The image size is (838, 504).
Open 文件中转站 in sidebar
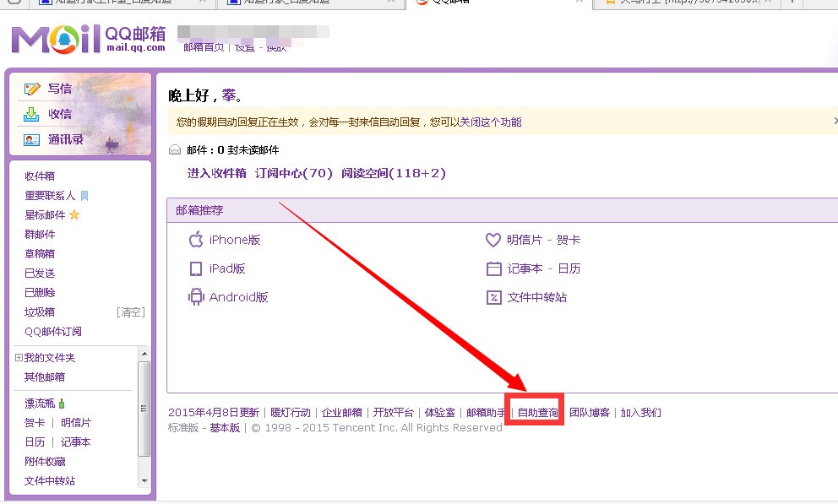[50, 481]
